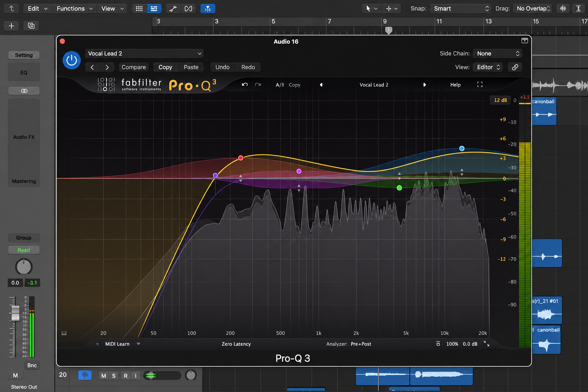Toggle the catch playhead button

click(208, 8)
